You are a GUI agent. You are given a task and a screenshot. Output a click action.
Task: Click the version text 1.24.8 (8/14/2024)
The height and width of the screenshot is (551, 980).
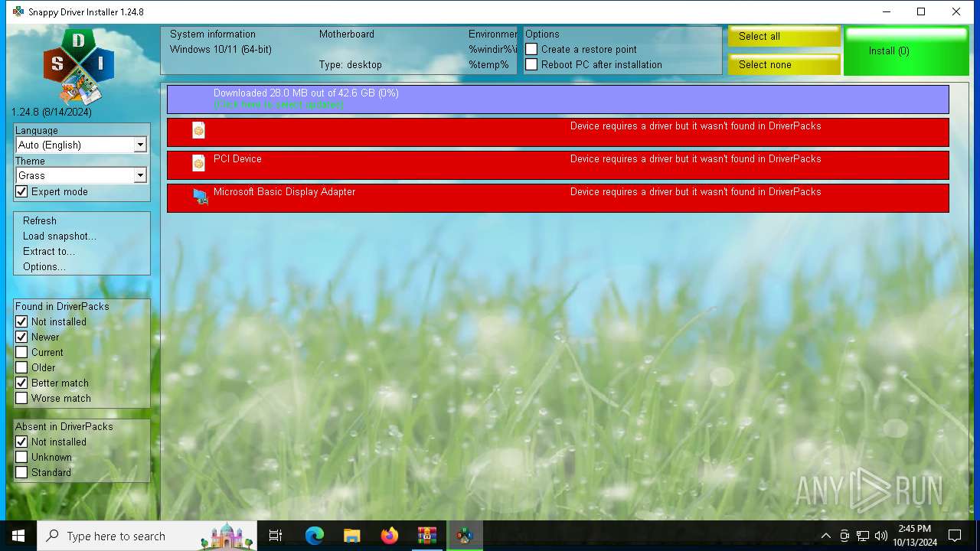click(51, 112)
